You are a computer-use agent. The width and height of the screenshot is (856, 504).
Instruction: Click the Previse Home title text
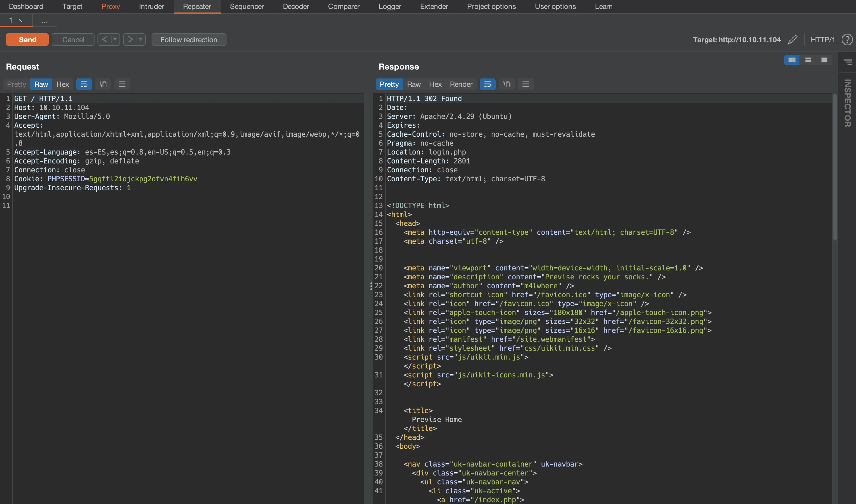point(437,419)
